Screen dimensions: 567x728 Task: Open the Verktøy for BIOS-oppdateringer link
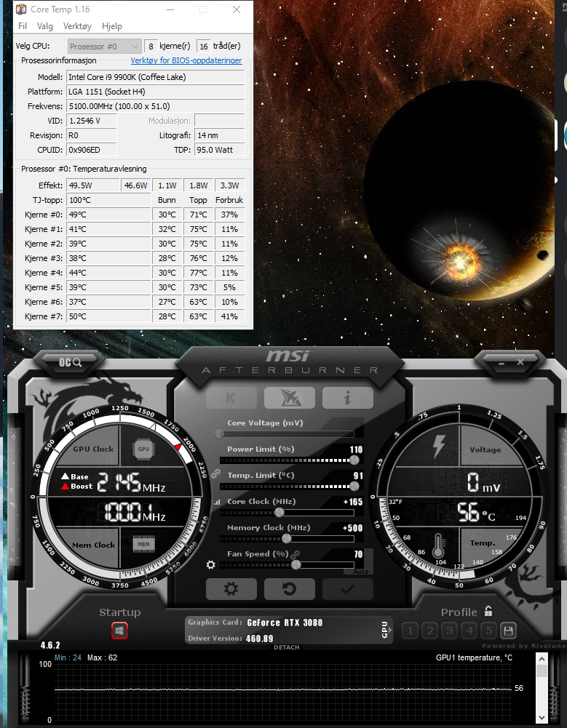coord(186,60)
